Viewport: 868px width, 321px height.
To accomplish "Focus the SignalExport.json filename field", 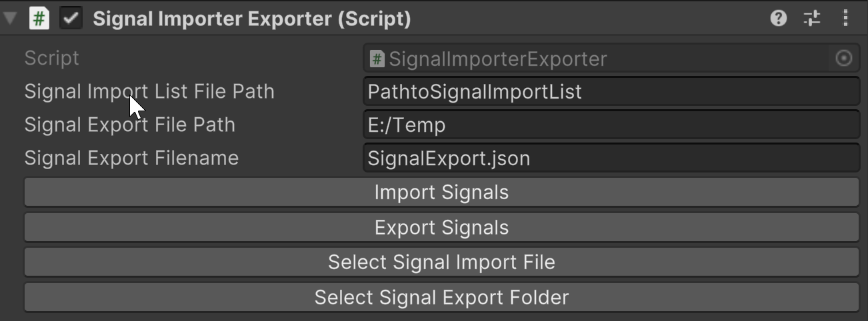I will coord(611,159).
